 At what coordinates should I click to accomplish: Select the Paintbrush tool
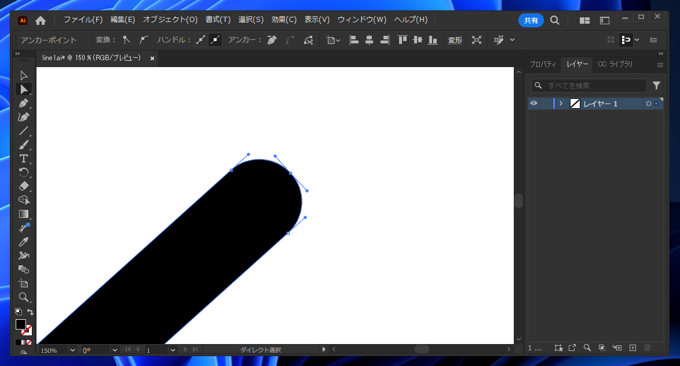click(x=23, y=145)
